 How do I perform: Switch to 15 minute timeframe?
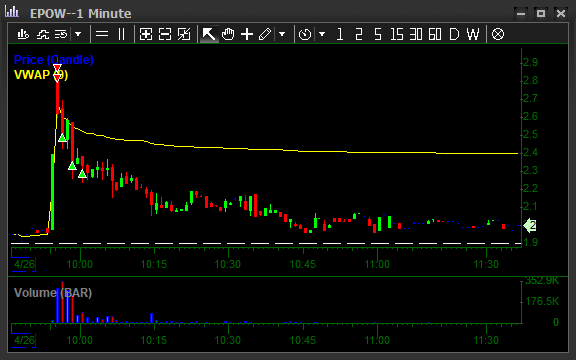pos(397,34)
